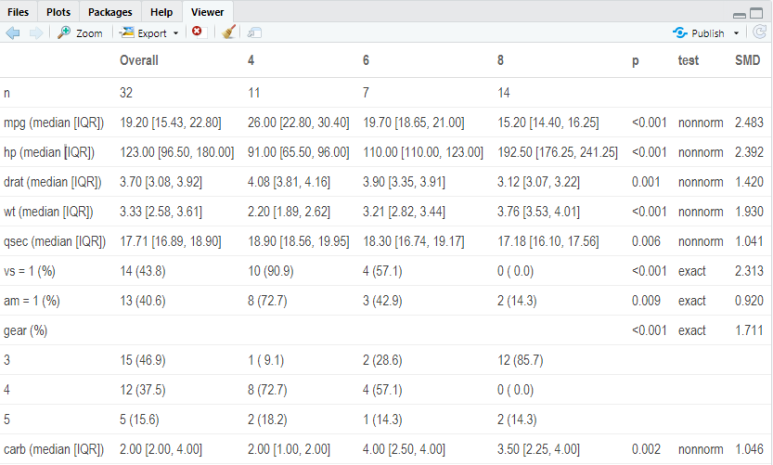The height and width of the screenshot is (465, 773).
Task: Click the cell 12 (85.7)
Action: point(520,360)
